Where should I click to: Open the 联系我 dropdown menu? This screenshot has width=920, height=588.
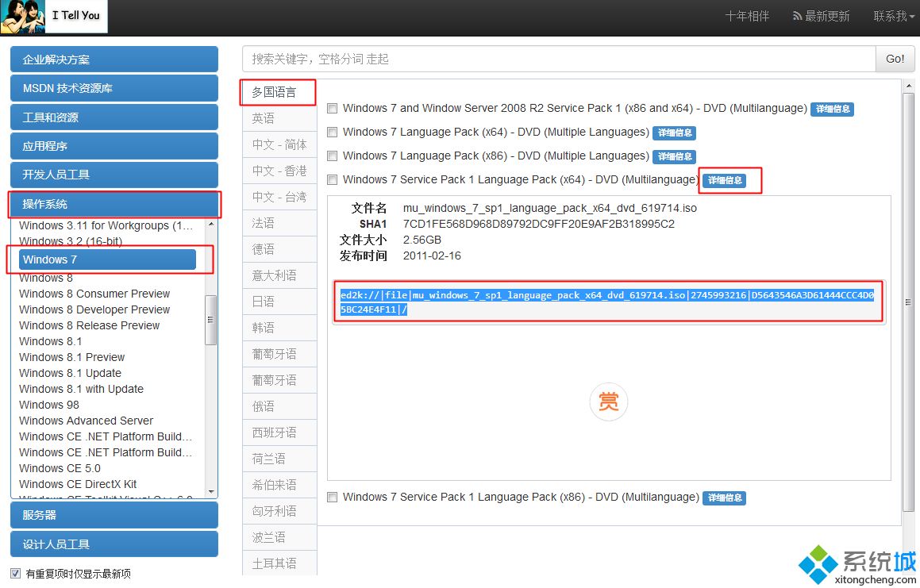(x=894, y=17)
